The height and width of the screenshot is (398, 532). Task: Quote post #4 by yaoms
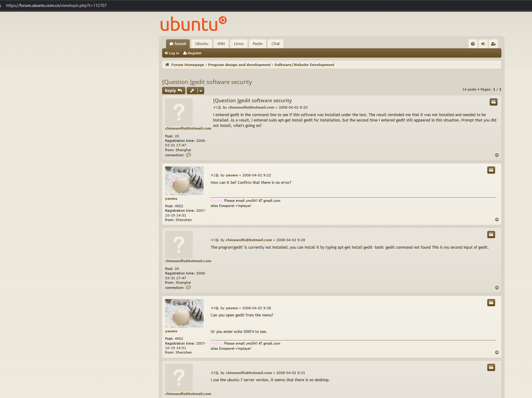tap(491, 303)
